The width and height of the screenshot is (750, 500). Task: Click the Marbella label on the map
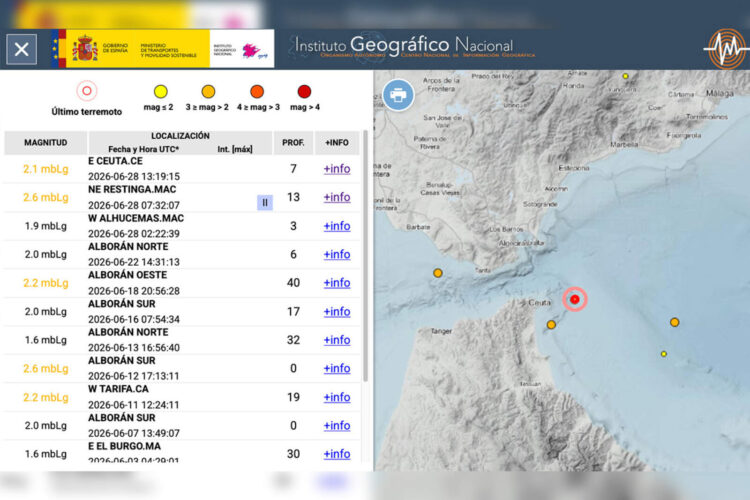coord(624,144)
